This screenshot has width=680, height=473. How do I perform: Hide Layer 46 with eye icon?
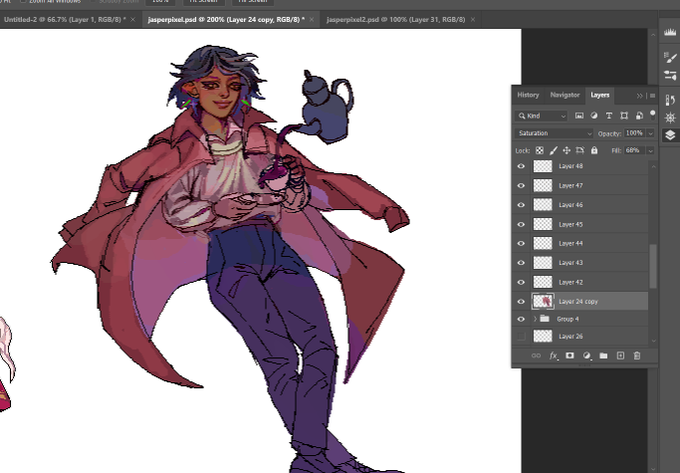[x=521, y=205]
